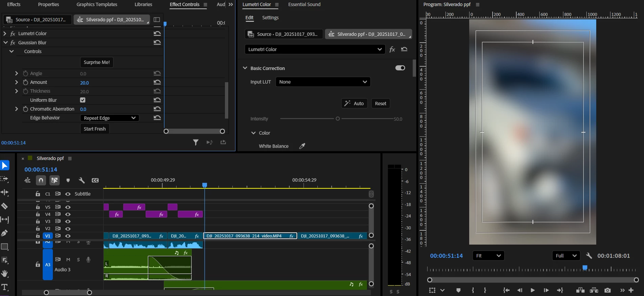
Task: Select the Ripple Edit tool
Action: (4, 192)
